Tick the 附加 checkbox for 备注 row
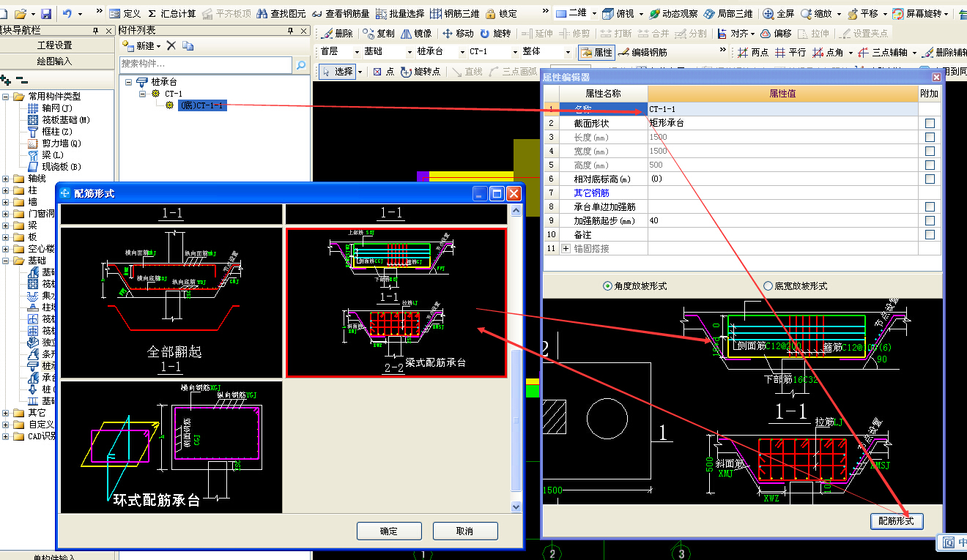967x560 pixels. point(930,234)
